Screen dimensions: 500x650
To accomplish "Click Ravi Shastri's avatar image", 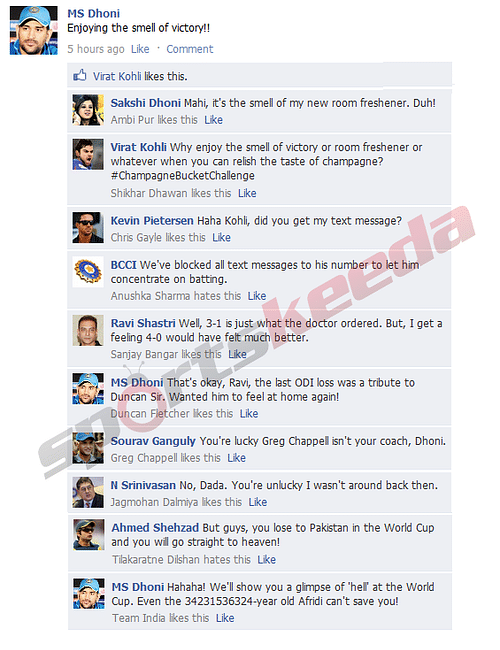I will [x=88, y=330].
